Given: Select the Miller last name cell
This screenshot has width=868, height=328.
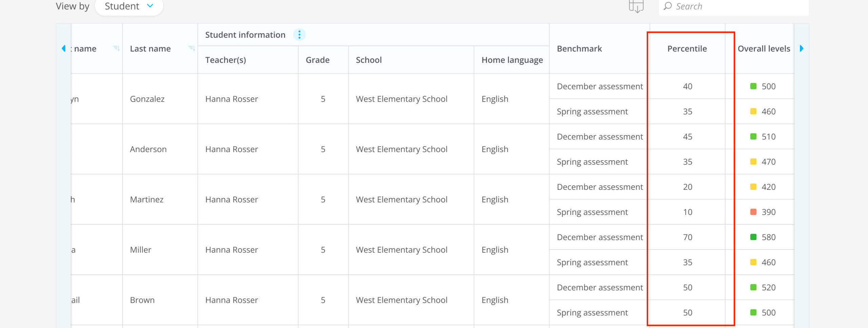Looking at the screenshot, I should click(x=160, y=250).
